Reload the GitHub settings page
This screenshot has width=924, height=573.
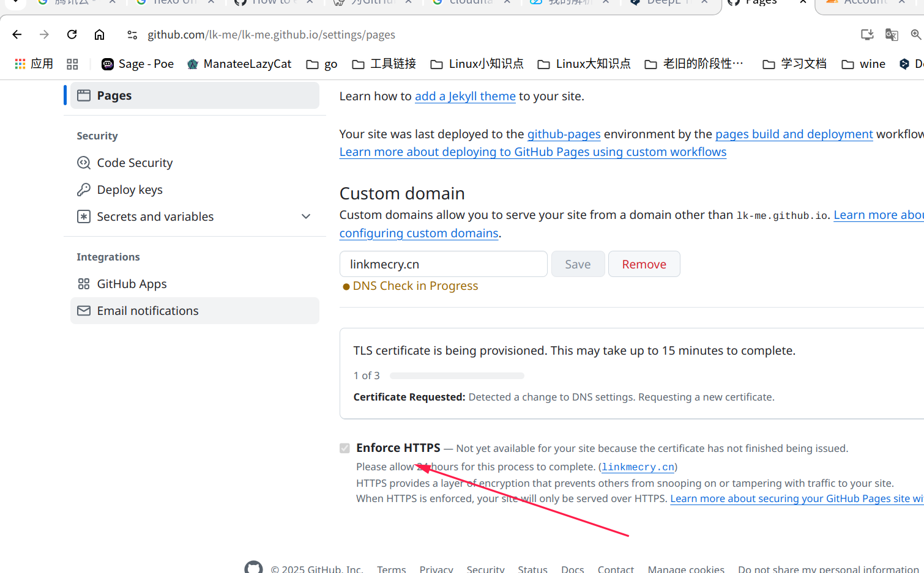pos(72,35)
